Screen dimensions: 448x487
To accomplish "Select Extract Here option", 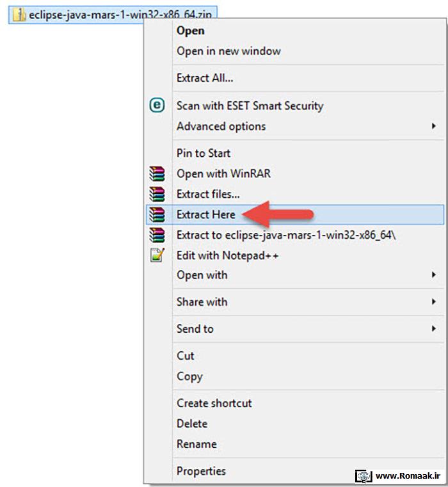I will pyautogui.click(x=294, y=214).
